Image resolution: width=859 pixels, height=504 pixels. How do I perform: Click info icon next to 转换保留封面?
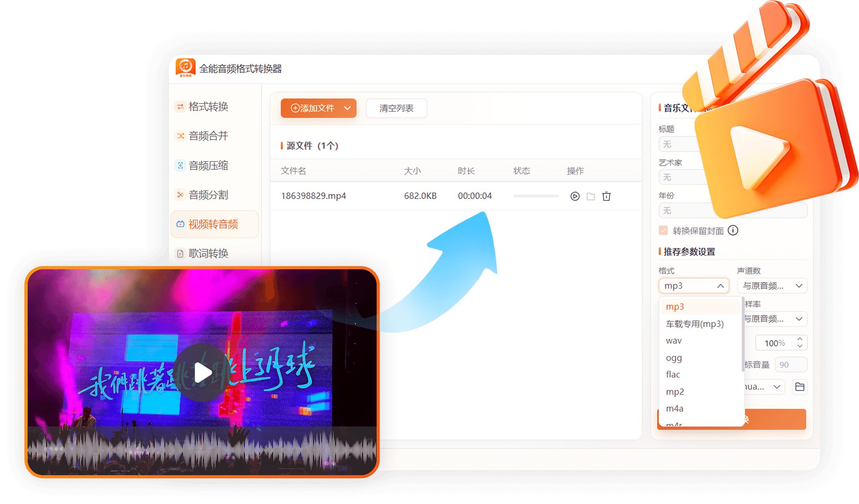(733, 231)
